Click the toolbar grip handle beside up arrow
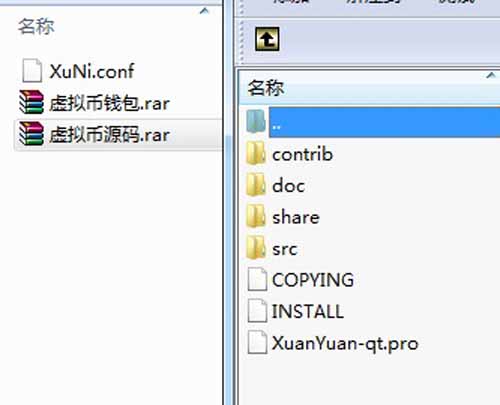Viewport: 500px width, 405px height. tap(242, 41)
